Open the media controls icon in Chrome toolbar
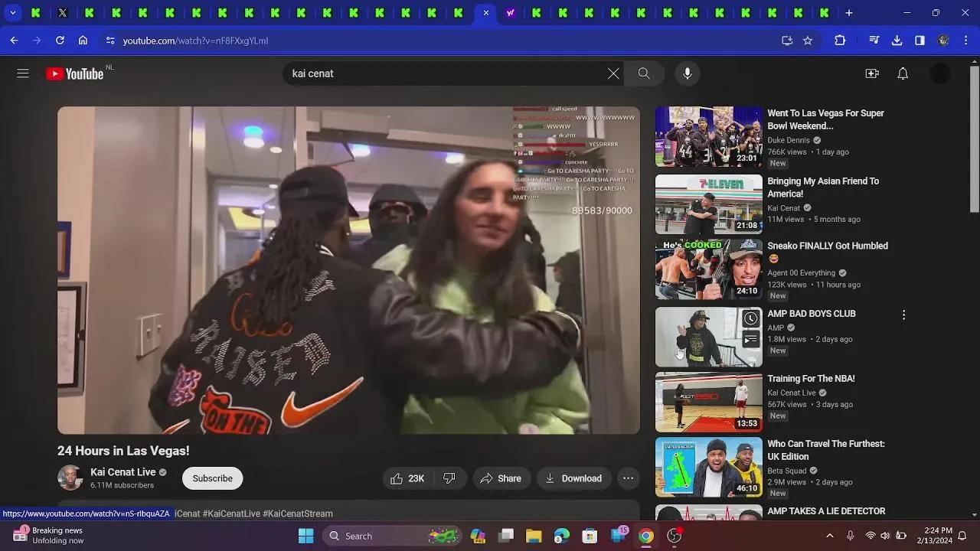Screen dimensions: 980x551 874,41
